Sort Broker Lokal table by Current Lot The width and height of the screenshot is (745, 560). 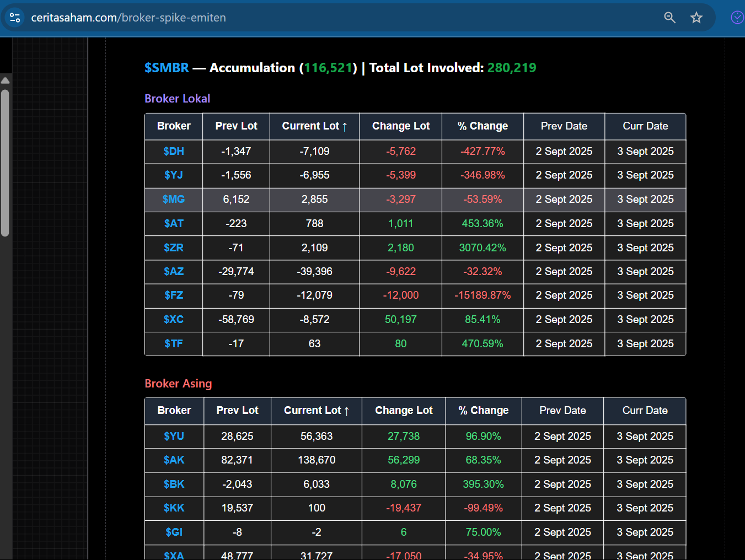314,126
